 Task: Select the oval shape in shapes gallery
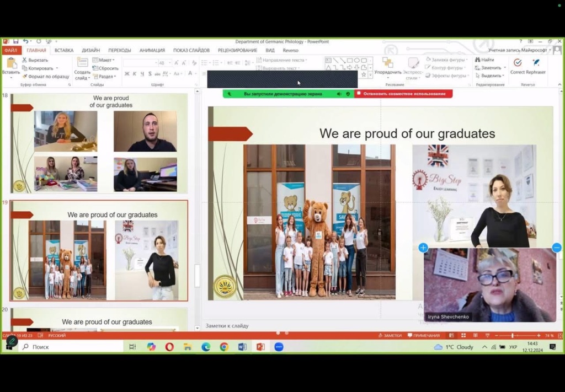356,60
